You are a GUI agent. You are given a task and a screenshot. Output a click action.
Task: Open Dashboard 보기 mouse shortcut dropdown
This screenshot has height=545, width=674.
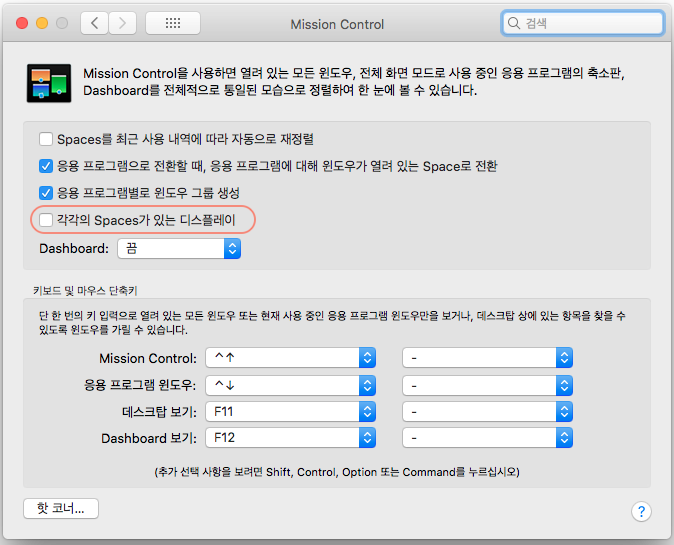(x=487, y=438)
